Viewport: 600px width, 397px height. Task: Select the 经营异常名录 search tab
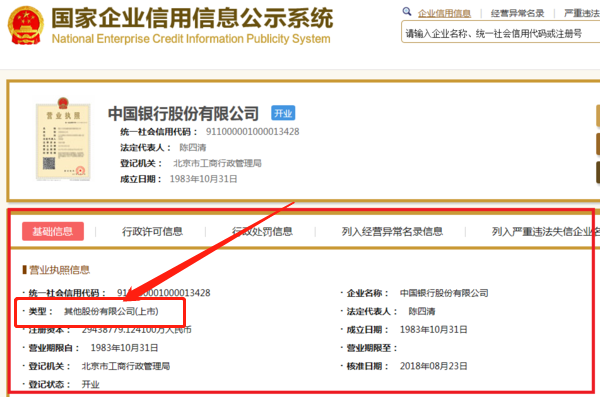click(x=517, y=13)
